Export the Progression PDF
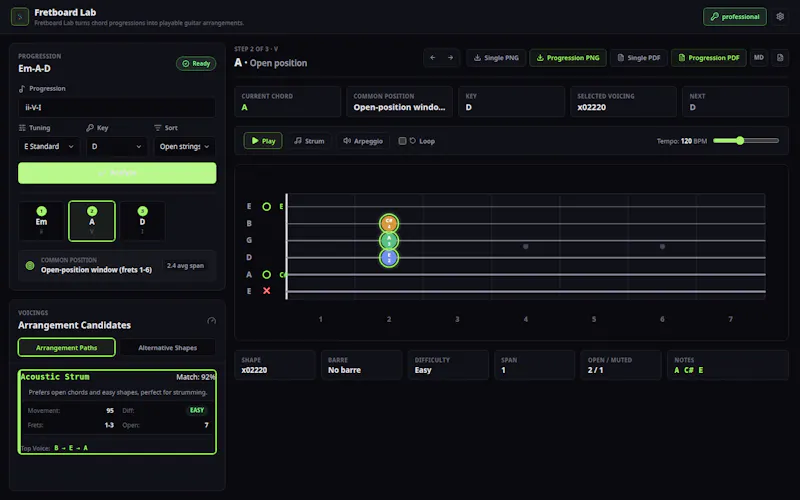800x500 pixels. (709, 58)
